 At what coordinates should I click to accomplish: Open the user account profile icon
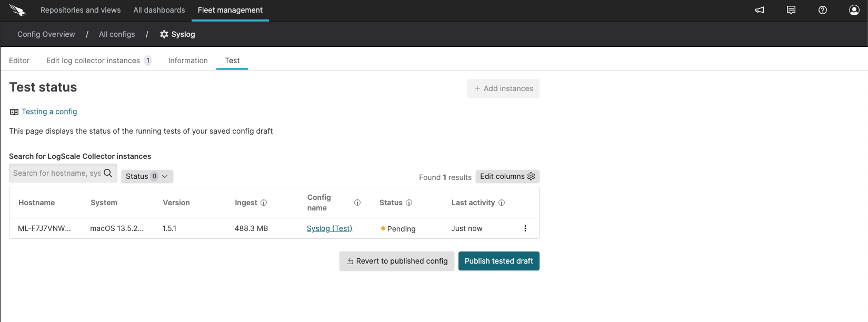(x=854, y=10)
